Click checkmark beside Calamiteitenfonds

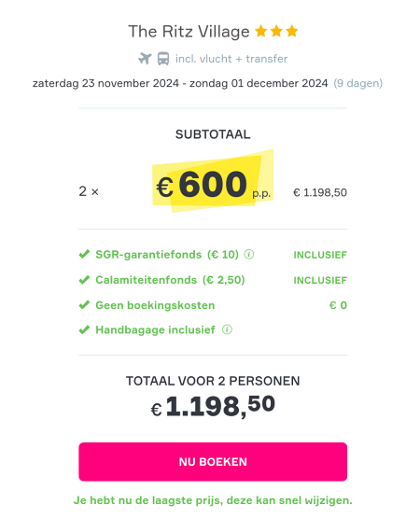coord(84,280)
